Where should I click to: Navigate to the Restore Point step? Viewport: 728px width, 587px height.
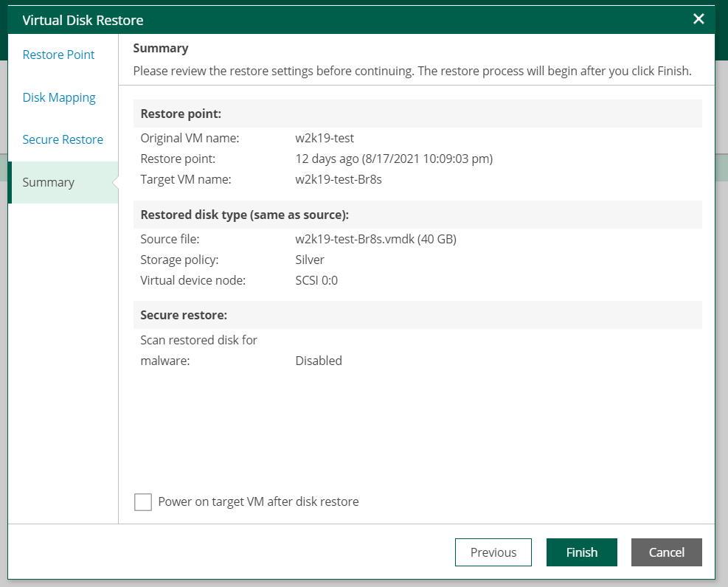tap(58, 55)
